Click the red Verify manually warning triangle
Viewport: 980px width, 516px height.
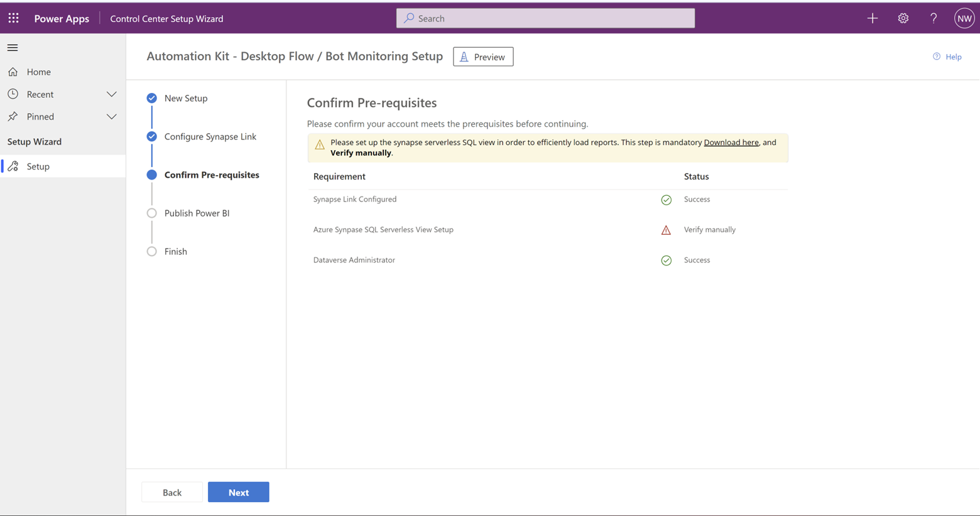[x=666, y=230]
